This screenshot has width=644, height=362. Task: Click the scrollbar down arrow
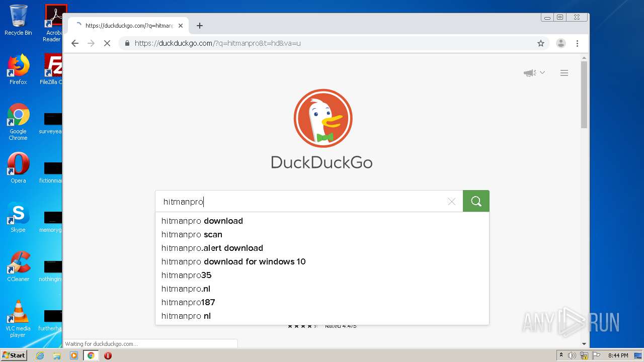coord(584,344)
